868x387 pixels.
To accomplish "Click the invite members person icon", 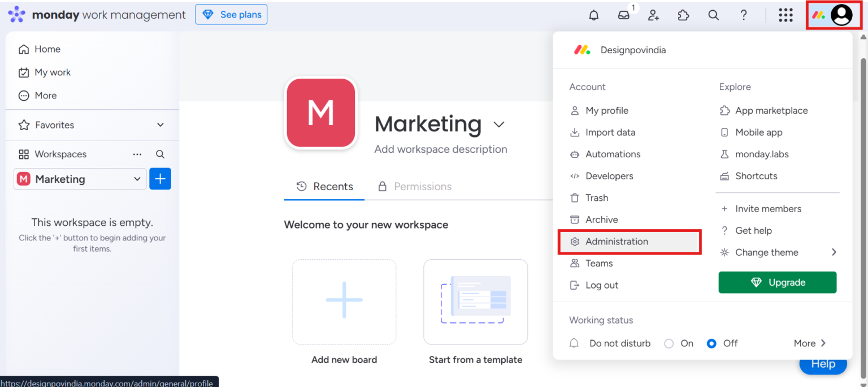I will [654, 15].
